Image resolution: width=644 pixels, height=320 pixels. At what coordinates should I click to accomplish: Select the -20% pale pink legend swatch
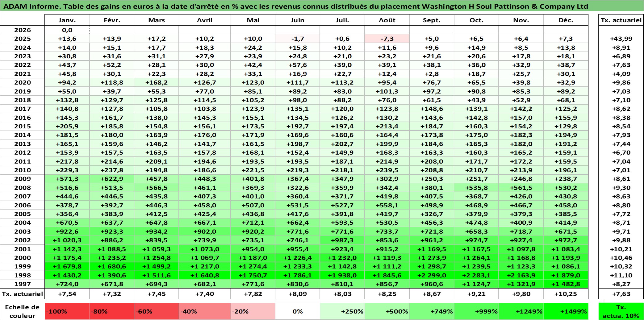[x=253, y=311]
